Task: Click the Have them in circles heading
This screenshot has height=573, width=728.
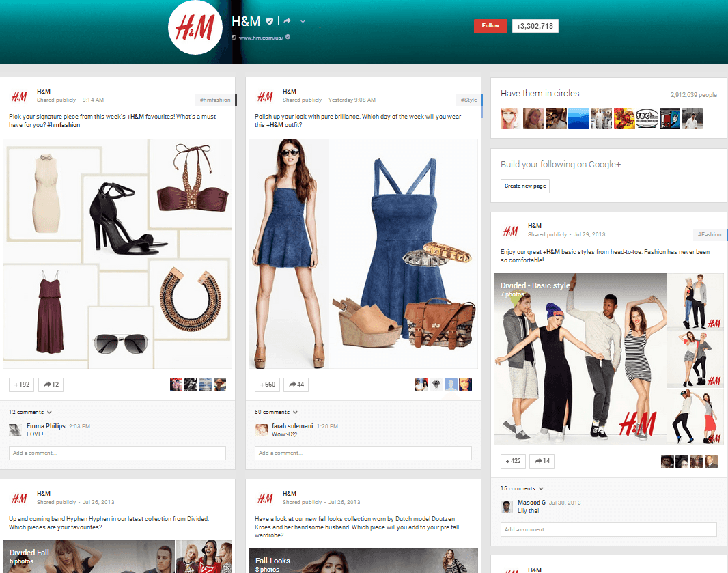Action: coord(540,94)
